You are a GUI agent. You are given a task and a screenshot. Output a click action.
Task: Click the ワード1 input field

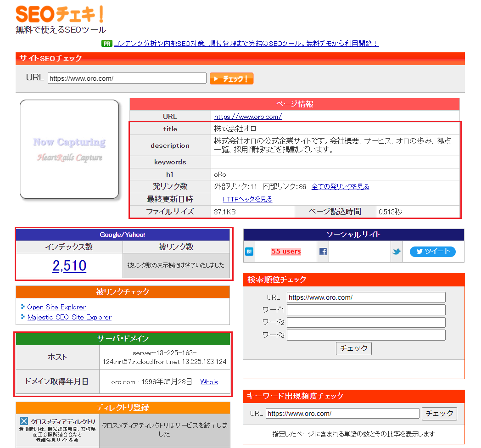tap(366, 310)
